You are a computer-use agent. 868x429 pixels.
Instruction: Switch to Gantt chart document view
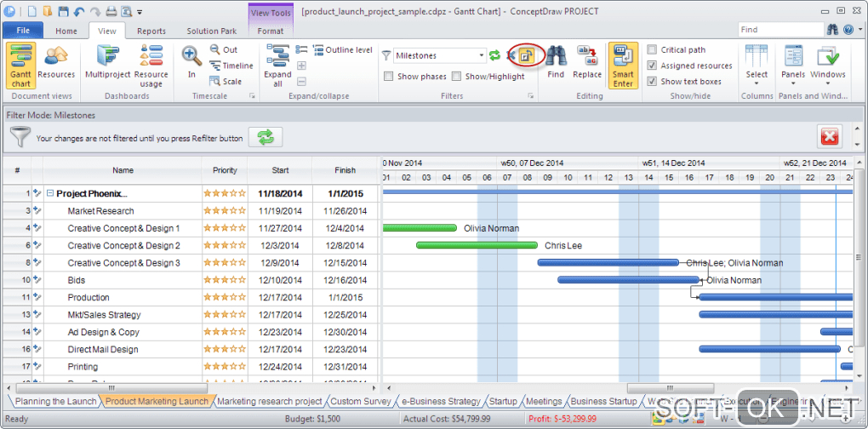(21, 66)
